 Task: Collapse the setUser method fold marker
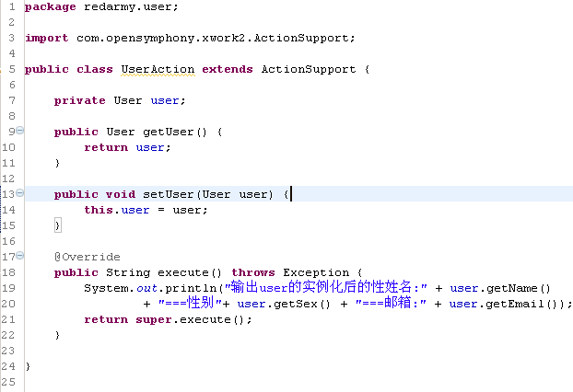tap(19, 193)
